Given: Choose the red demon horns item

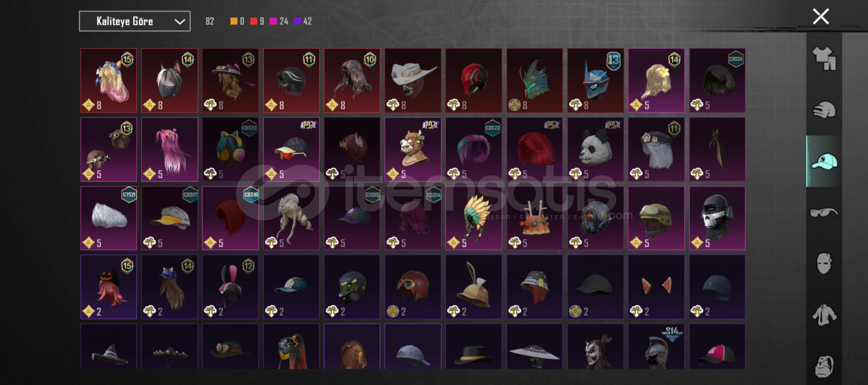Looking at the screenshot, I should [656, 287].
